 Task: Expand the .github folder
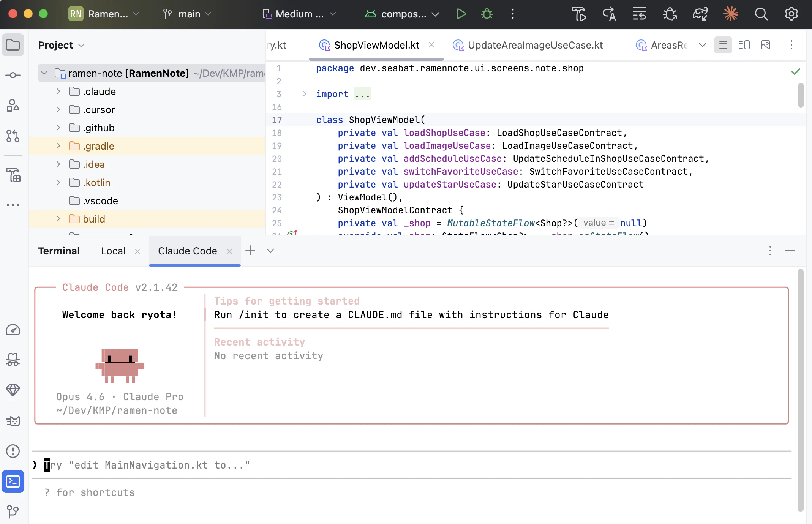coord(58,128)
